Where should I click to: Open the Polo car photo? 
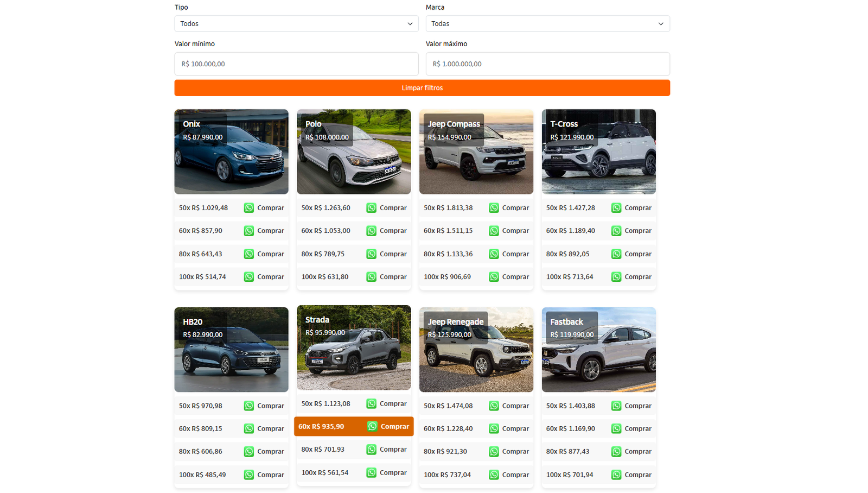(354, 152)
